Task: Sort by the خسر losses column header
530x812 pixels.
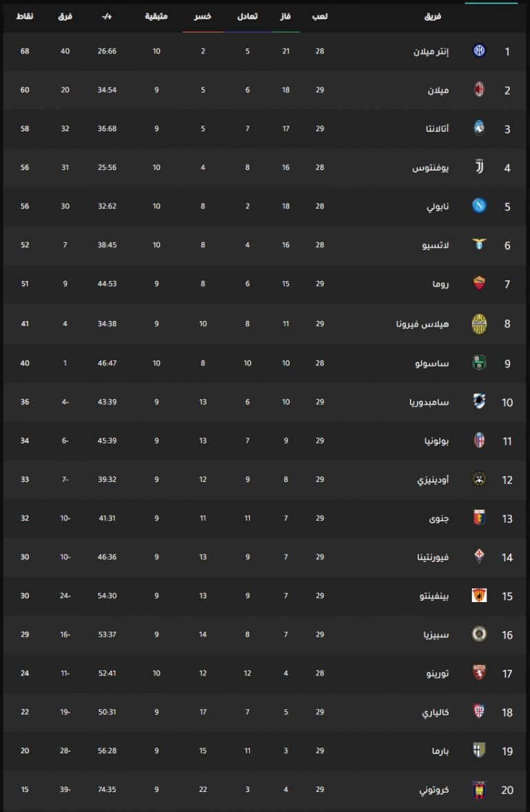Action: point(202,16)
